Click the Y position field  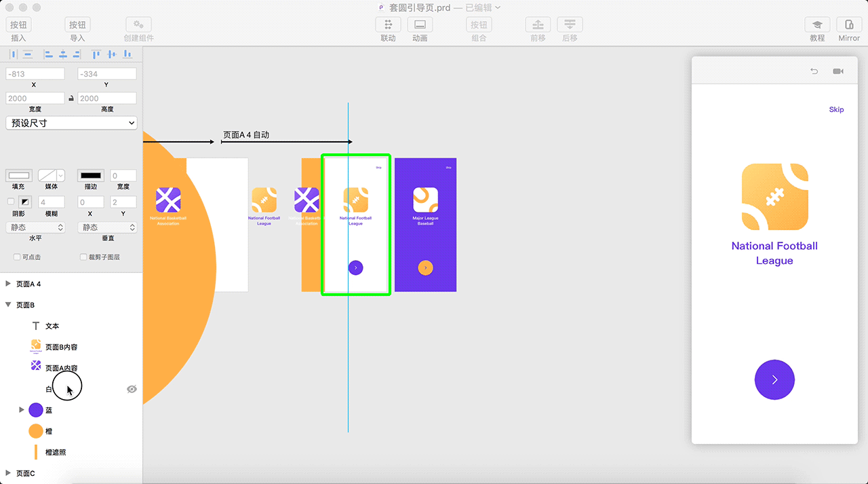click(106, 74)
